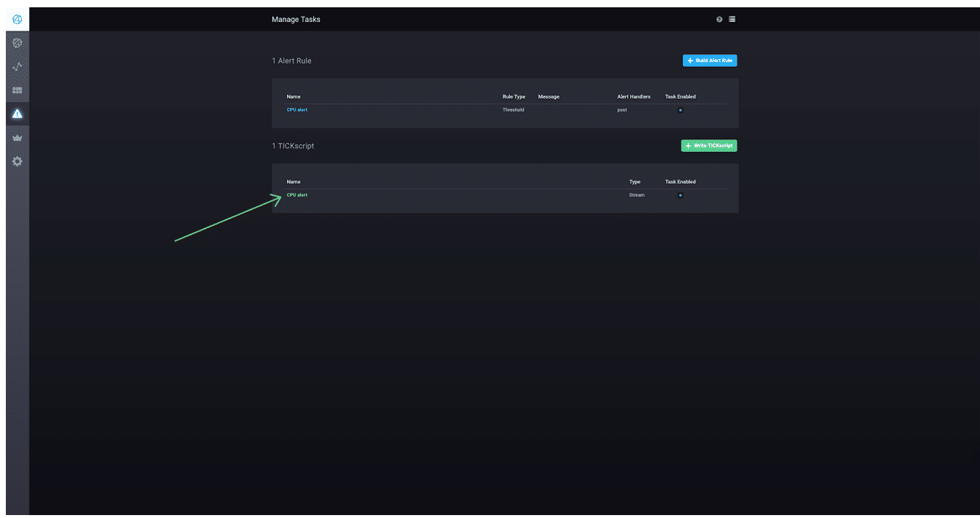The height and width of the screenshot is (518, 980).
Task: Click the Alert Handlers column header
Action: [633, 96]
